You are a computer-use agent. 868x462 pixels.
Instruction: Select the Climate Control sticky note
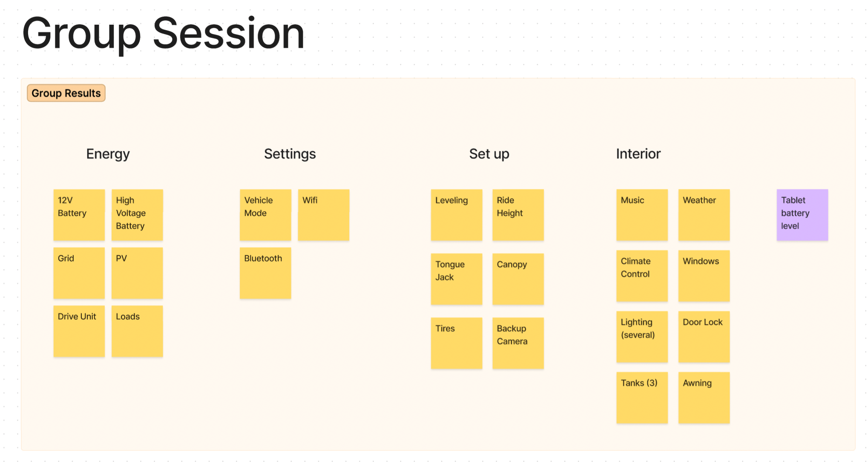click(642, 276)
